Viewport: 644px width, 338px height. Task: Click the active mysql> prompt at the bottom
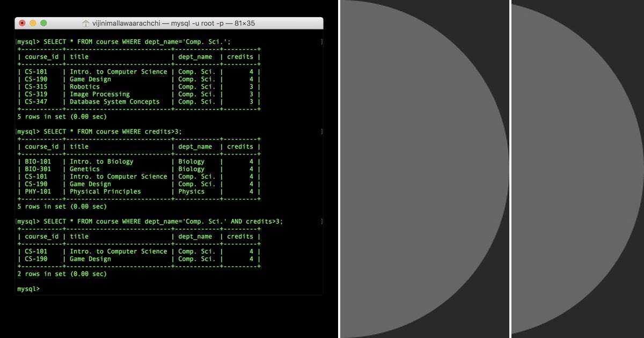(x=27, y=289)
